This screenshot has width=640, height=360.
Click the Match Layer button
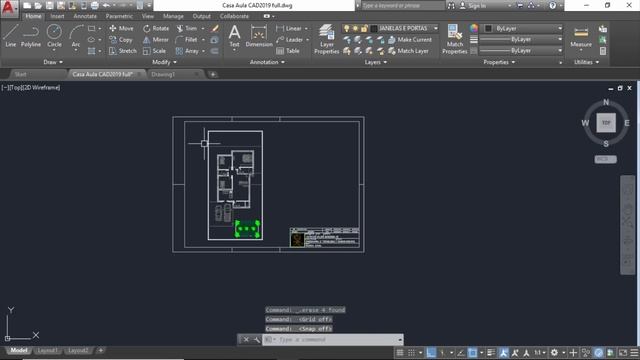(408, 51)
